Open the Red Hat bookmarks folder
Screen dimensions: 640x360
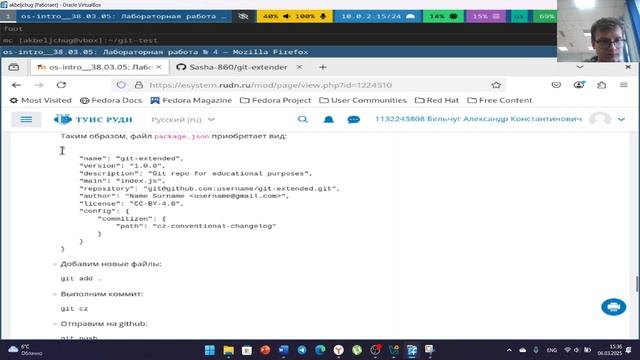437,100
